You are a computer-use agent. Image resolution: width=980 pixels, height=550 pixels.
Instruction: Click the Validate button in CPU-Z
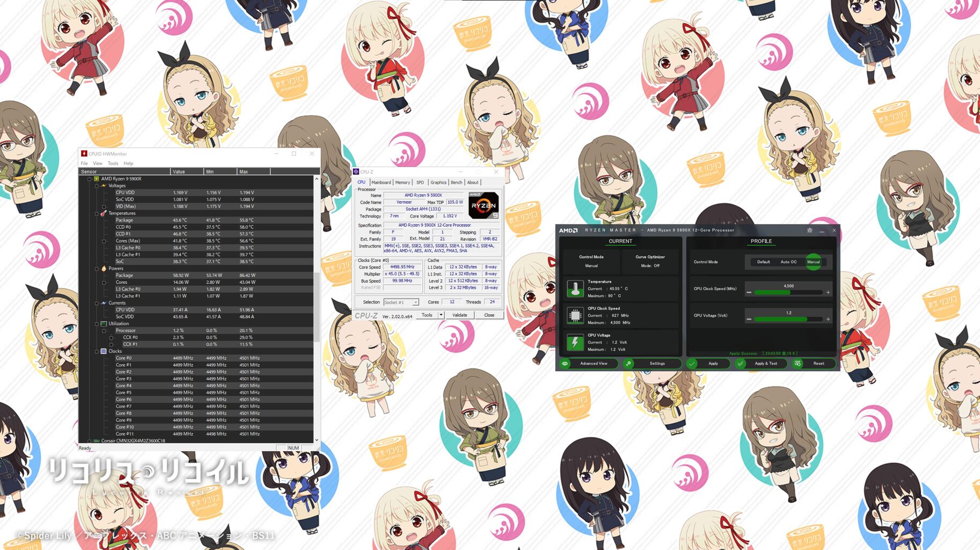[x=460, y=315]
